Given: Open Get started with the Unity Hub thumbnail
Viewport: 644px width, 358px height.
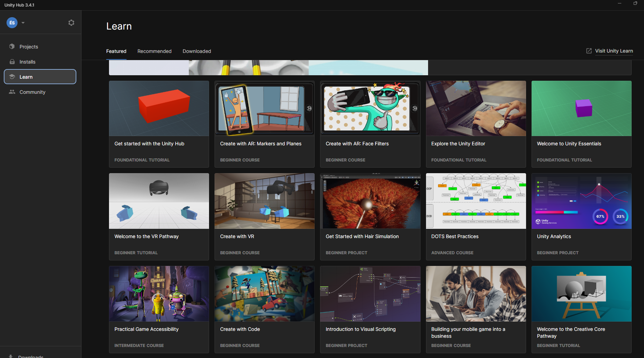Looking at the screenshot, I should coord(159,109).
